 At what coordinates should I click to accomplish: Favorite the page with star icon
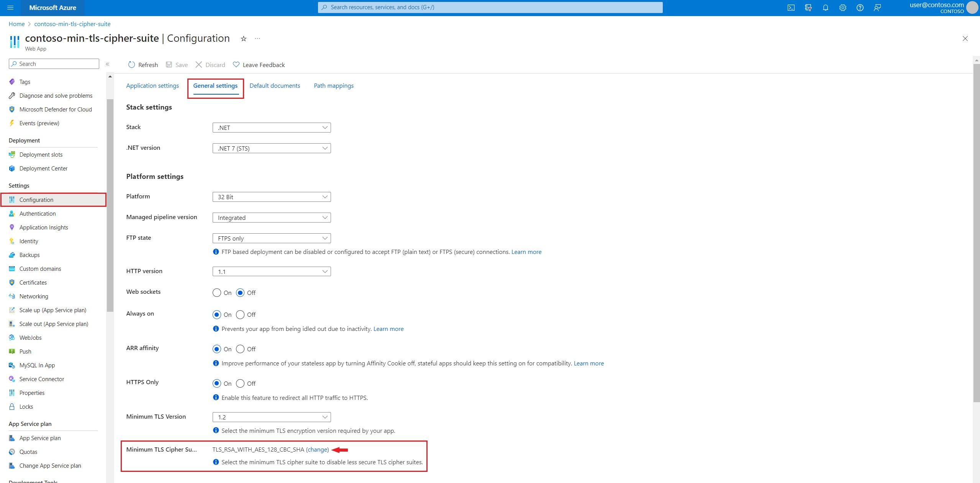pyautogui.click(x=243, y=39)
